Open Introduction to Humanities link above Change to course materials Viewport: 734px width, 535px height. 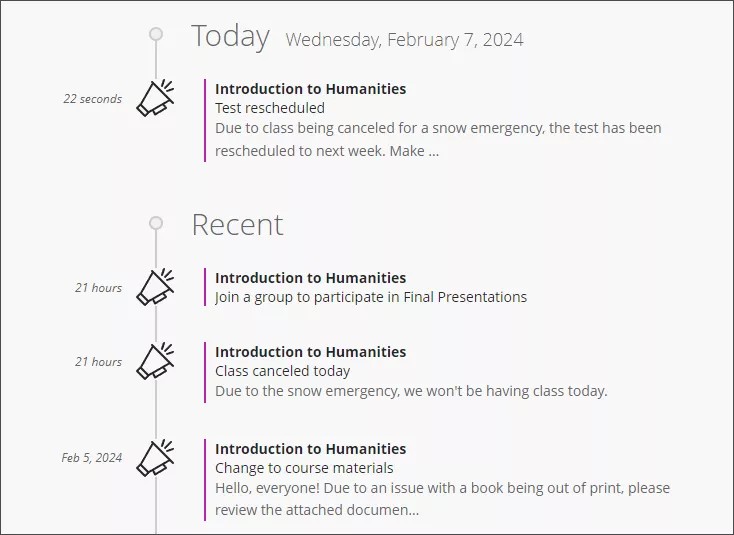(x=310, y=449)
